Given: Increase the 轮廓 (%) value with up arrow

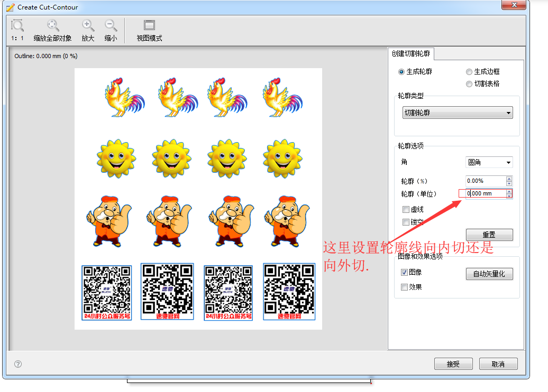Looking at the screenshot, I should pos(509,179).
